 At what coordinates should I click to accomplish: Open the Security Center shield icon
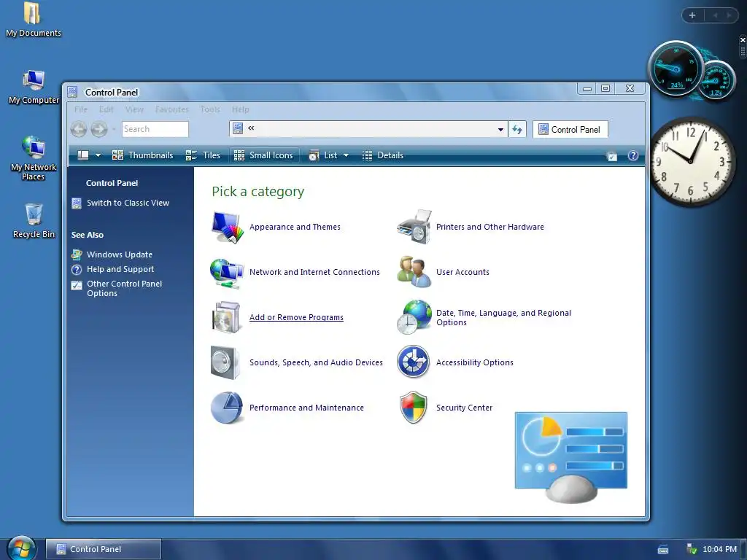(x=414, y=407)
